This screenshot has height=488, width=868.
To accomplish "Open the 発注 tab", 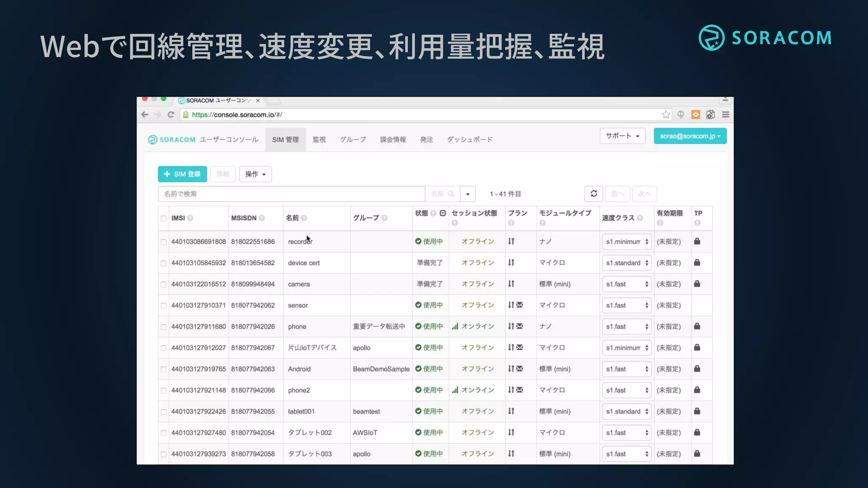I will coord(426,139).
